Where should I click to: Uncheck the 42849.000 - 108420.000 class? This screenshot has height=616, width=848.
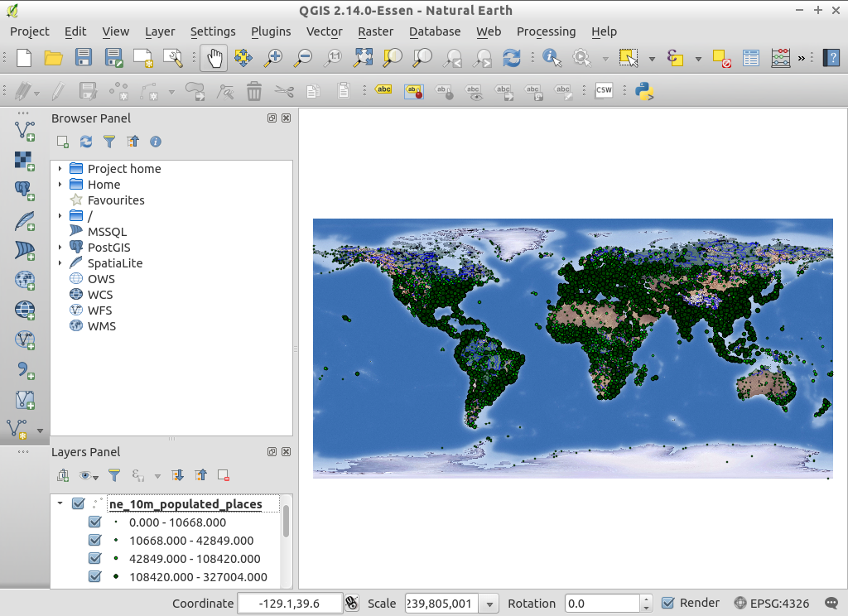(x=95, y=558)
